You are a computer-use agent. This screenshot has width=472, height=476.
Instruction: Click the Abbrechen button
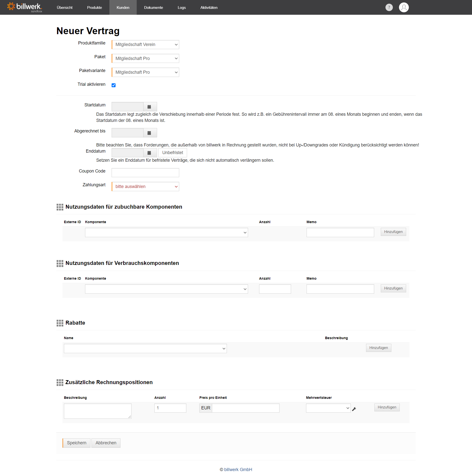point(106,443)
